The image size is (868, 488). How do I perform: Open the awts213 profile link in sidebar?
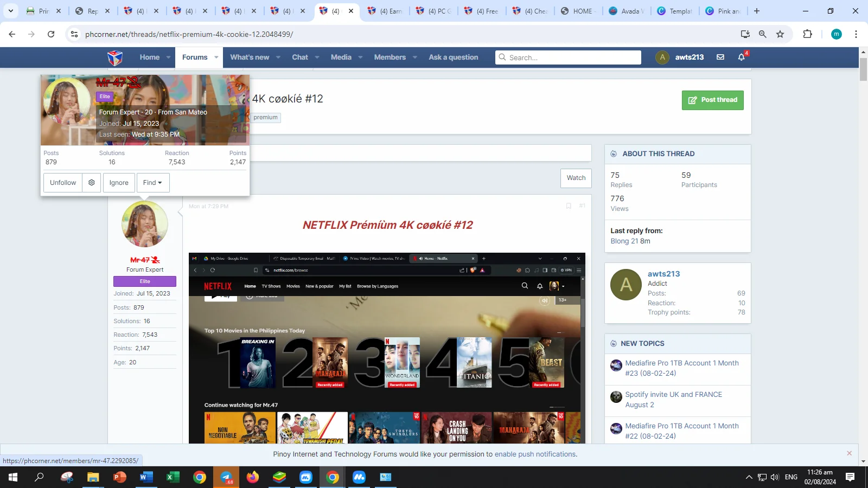[x=663, y=274]
